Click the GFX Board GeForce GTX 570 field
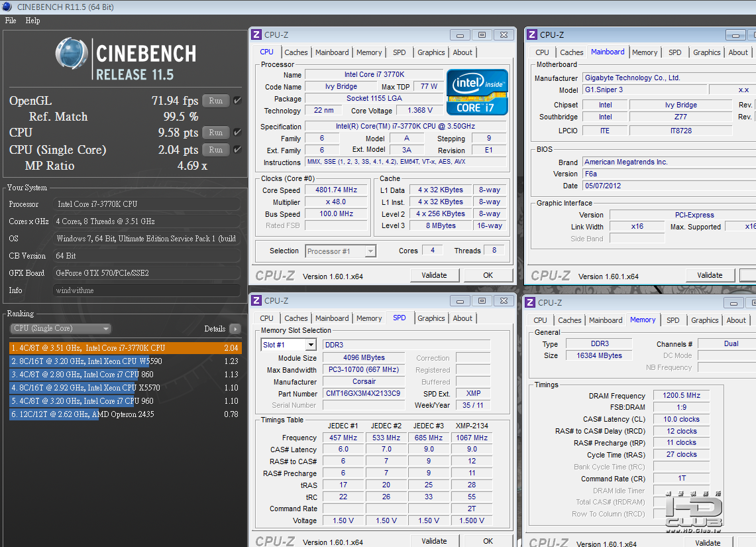Image resolution: width=756 pixels, height=547 pixels. (x=146, y=273)
